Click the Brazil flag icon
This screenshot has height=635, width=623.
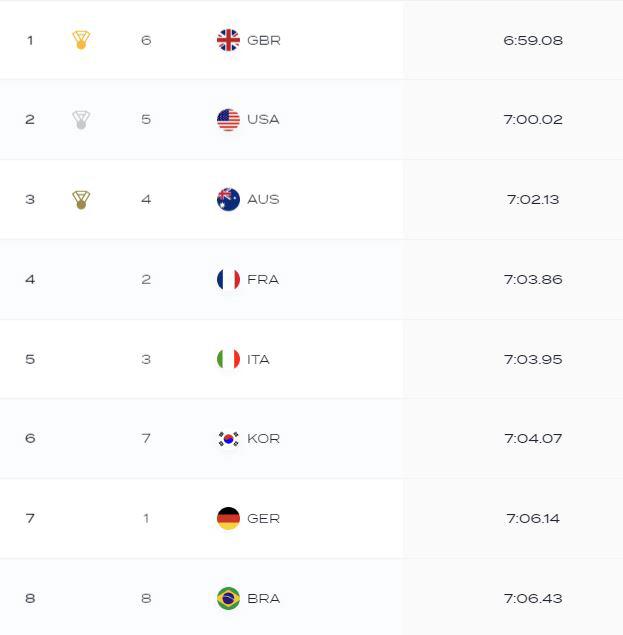click(x=228, y=598)
